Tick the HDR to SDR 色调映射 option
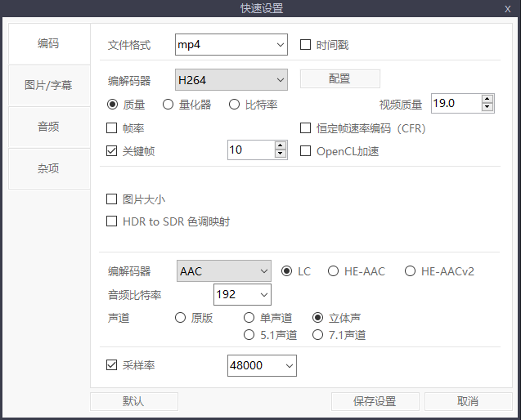Image resolution: width=521 pixels, height=420 pixels. coord(113,221)
